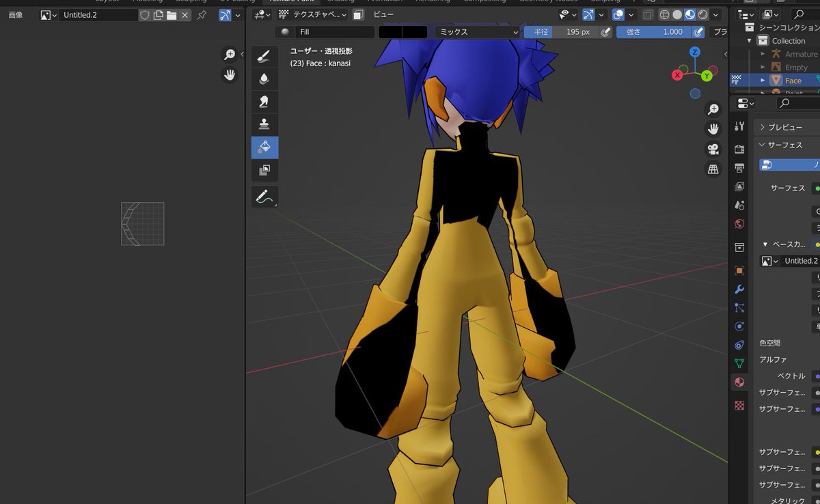Image resolution: width=820 pixels, height=504 pixels.
Task: Open overlays options dropdown arrow
Action: tap(631, 14)
